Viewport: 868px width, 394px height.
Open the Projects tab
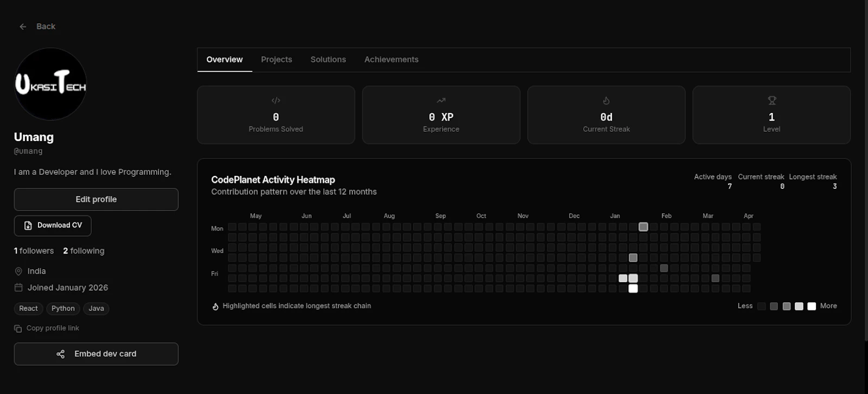277,60
